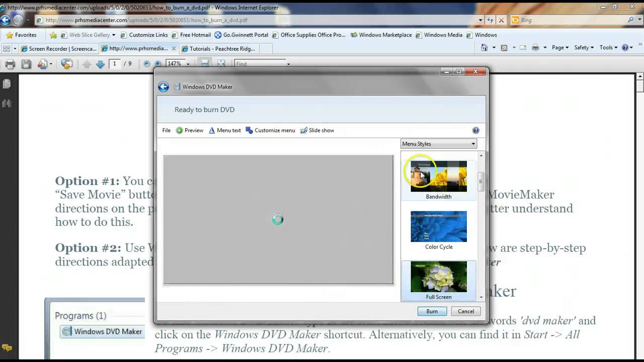Click Windows DVD Maker shortcut in the PDF
644x362 pixels.
tap(102, 331)
